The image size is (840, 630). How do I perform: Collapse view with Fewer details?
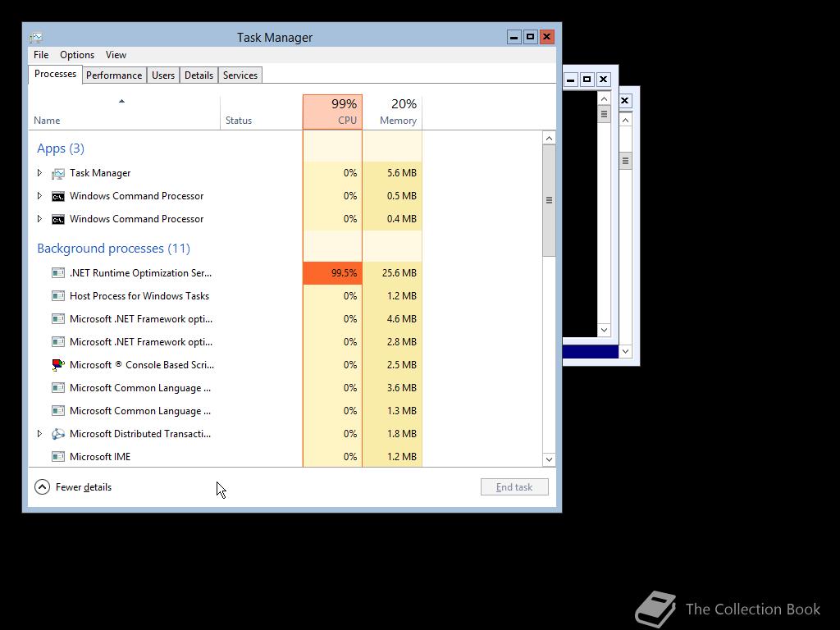click(73, 487)
